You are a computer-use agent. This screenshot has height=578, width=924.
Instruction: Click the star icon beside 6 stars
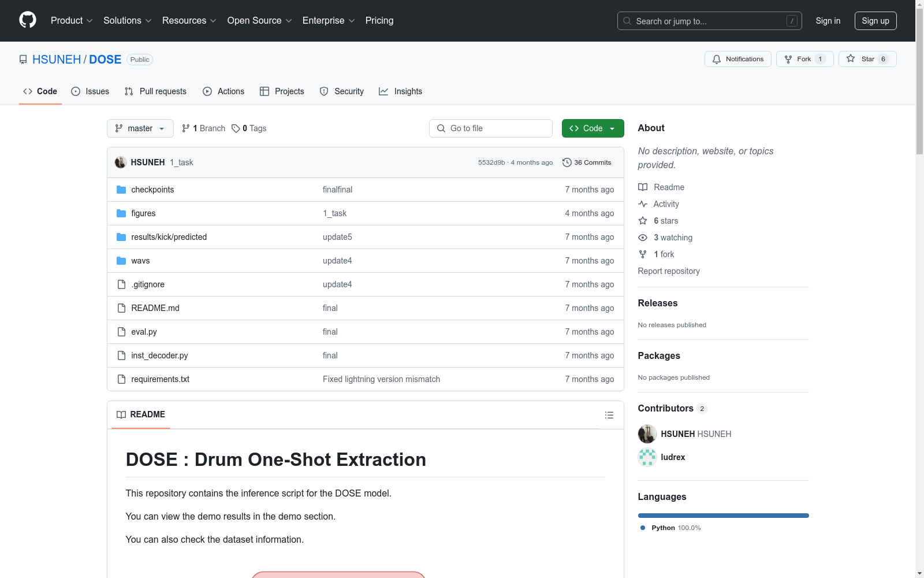coord(643,221)
